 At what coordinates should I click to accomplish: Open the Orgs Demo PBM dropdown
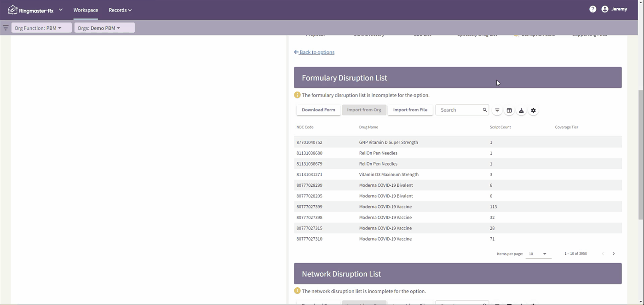click(x=104, y=28)
